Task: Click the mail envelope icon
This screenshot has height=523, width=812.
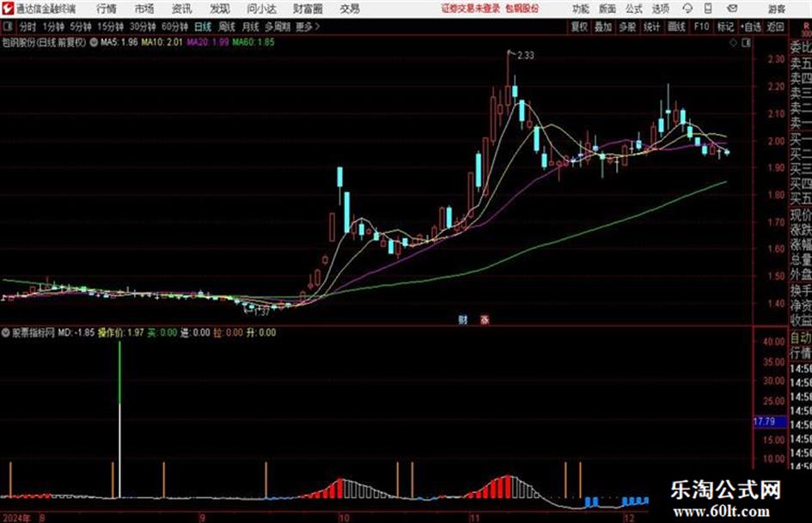Action: pyautogui.click(x=732, y=9)
